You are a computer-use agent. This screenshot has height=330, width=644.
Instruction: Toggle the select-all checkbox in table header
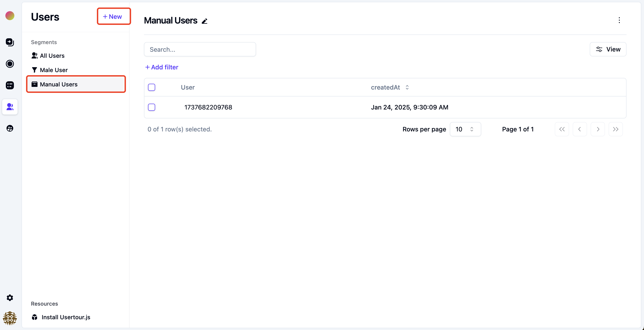pos(152,87)
